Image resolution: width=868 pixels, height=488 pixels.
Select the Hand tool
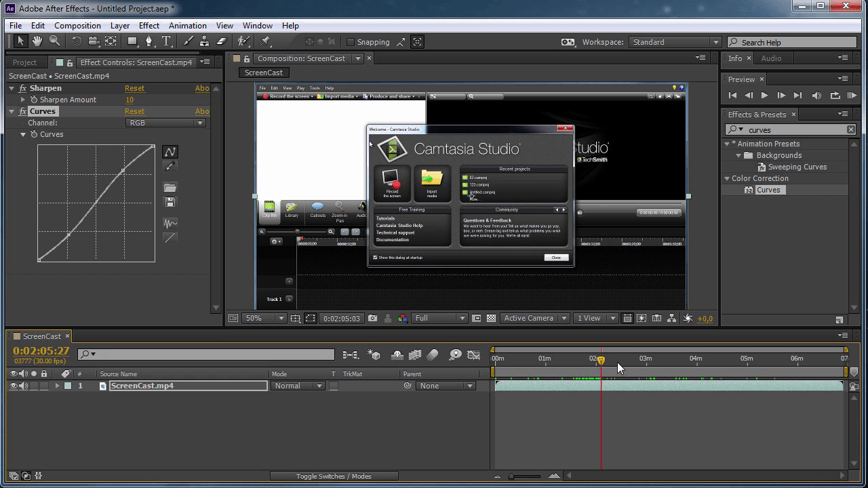click(37, 41)
